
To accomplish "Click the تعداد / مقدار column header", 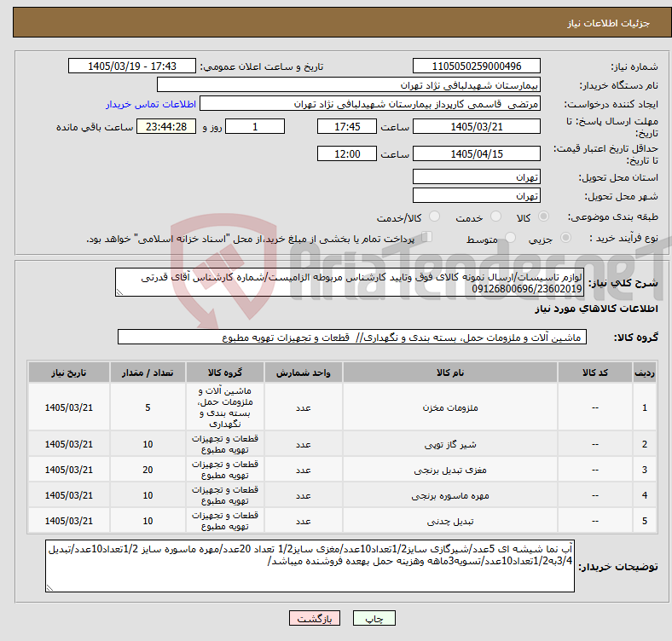I will [148, 372].
